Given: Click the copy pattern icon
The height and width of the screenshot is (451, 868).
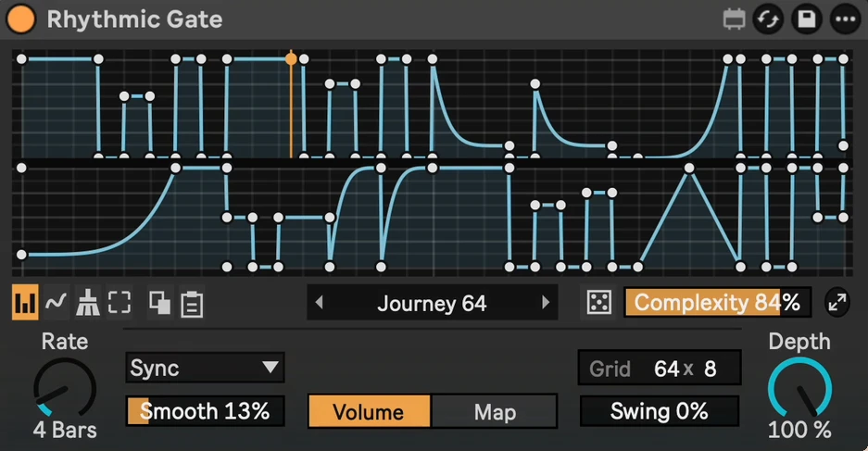Looking at the screenshot, I should point(160,303).
